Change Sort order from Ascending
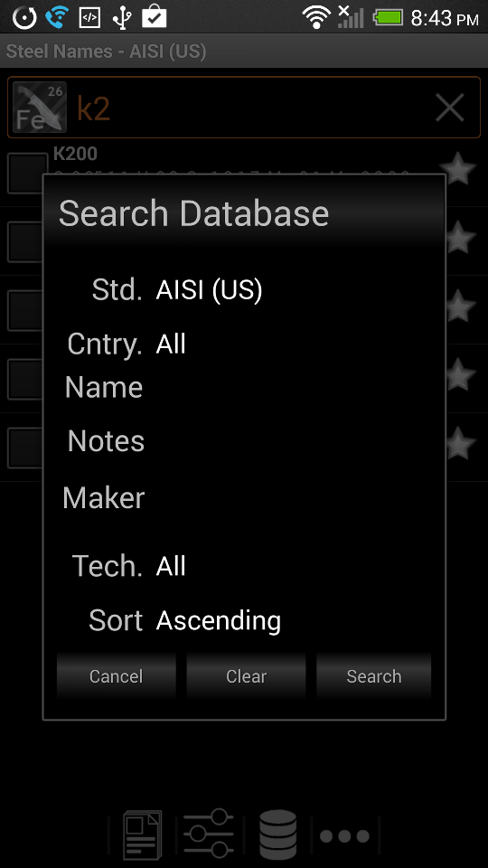Viewport: 488px width, 868px height. [x=294, y=620]
